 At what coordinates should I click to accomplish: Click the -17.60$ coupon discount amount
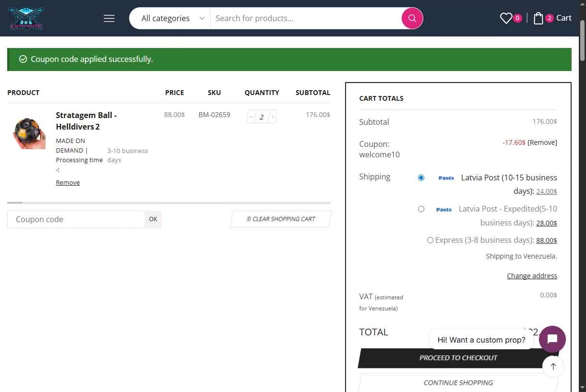pos(514,143)
